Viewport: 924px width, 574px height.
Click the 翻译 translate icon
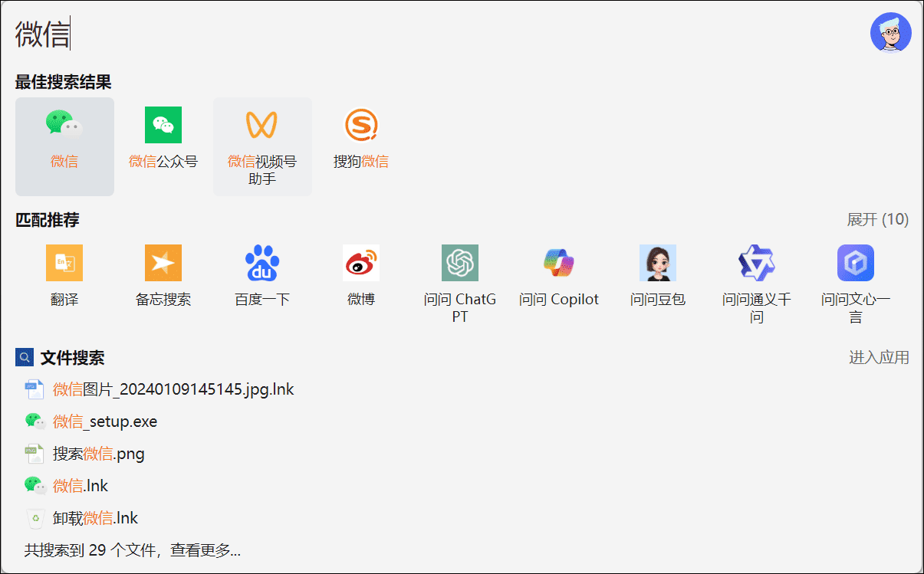point(64,263)
